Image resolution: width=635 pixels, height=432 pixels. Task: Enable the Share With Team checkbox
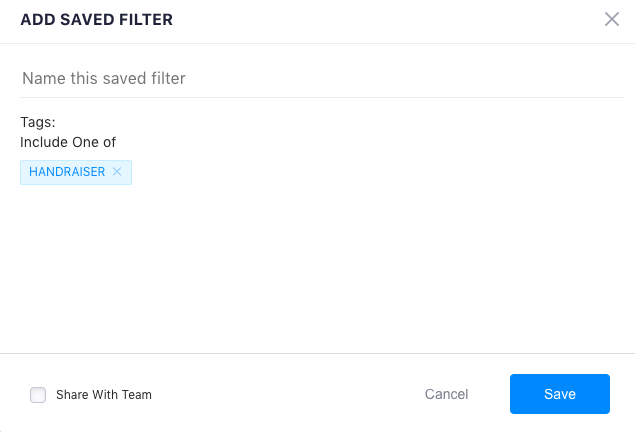(x=38, y=395)
